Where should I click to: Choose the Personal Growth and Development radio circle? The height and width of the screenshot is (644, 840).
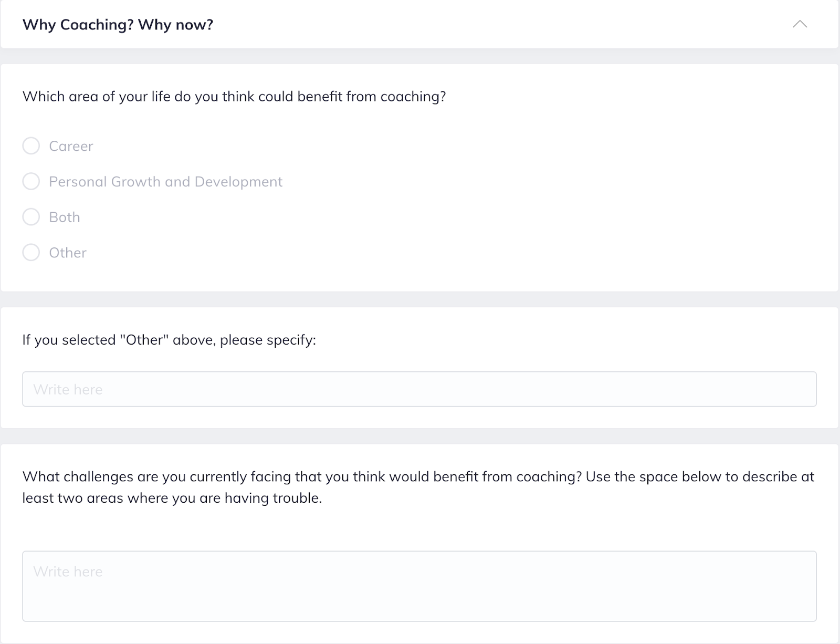click(x=31, y=182)
